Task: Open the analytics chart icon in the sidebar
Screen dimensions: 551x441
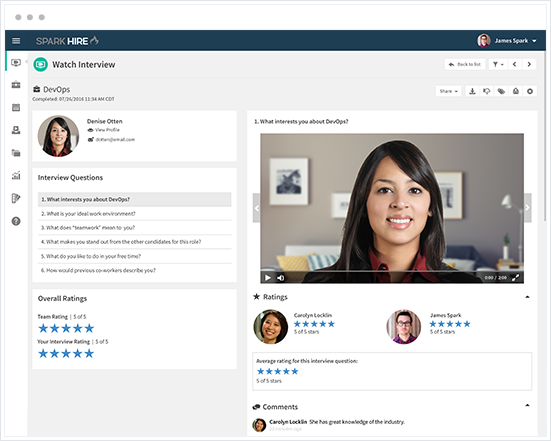Action: (x=16, y=175)
